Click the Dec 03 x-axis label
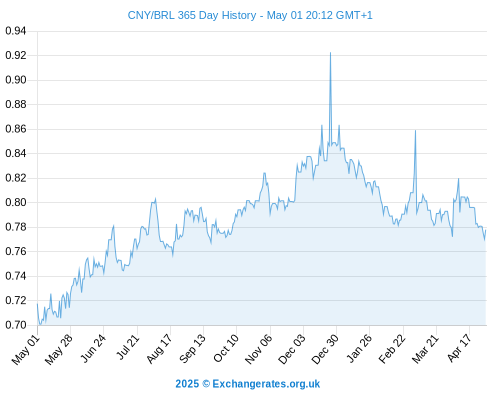The image size is (495, 400). [x=292, y=349]
